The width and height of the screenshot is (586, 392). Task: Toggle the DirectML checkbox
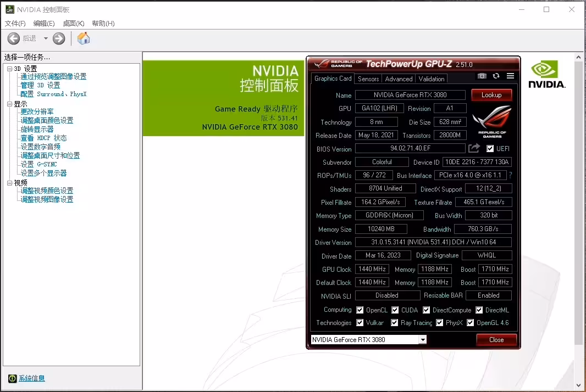479,310
